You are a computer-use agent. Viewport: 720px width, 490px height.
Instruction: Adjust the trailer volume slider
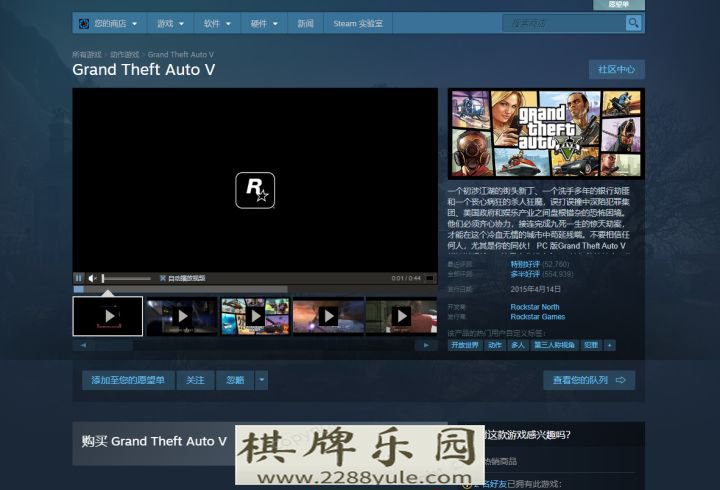tap(126, 278)
